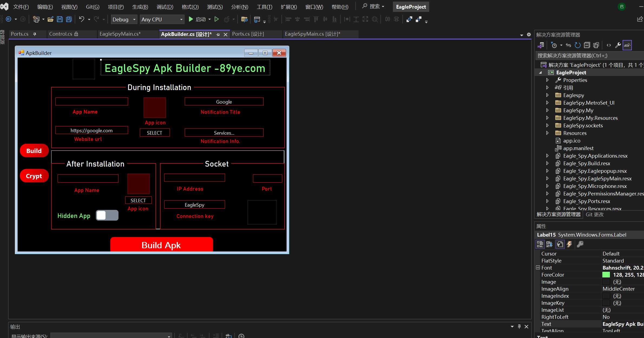Screen dimensions: 644x338
Task: Collapse all items in Solution Explorer
Action: pyautogui.click(x=587, y=45)
